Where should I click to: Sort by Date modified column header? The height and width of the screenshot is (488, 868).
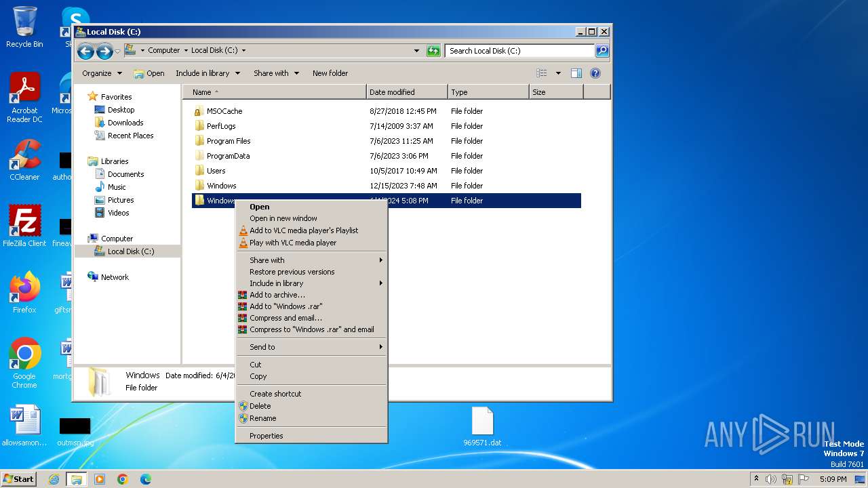coord(407,92)
